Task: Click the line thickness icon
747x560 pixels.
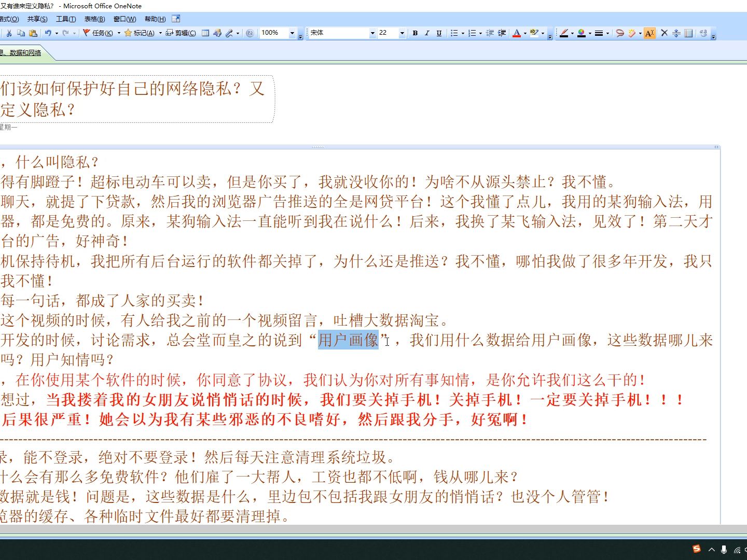Action: pos(599,33)
